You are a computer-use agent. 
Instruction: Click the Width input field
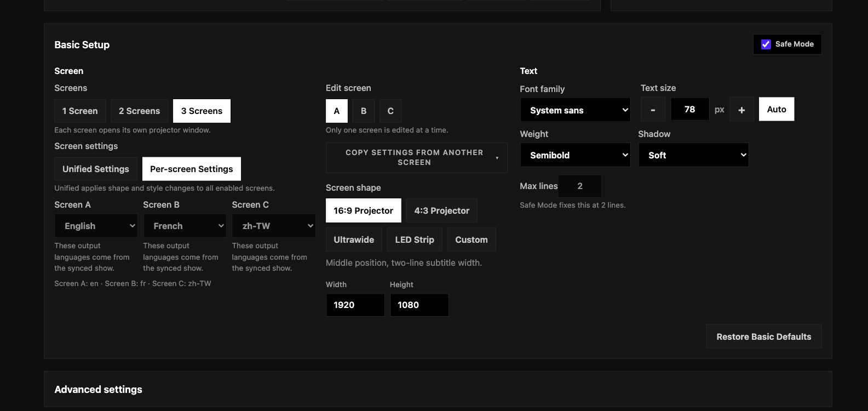(x=355, y=305)
